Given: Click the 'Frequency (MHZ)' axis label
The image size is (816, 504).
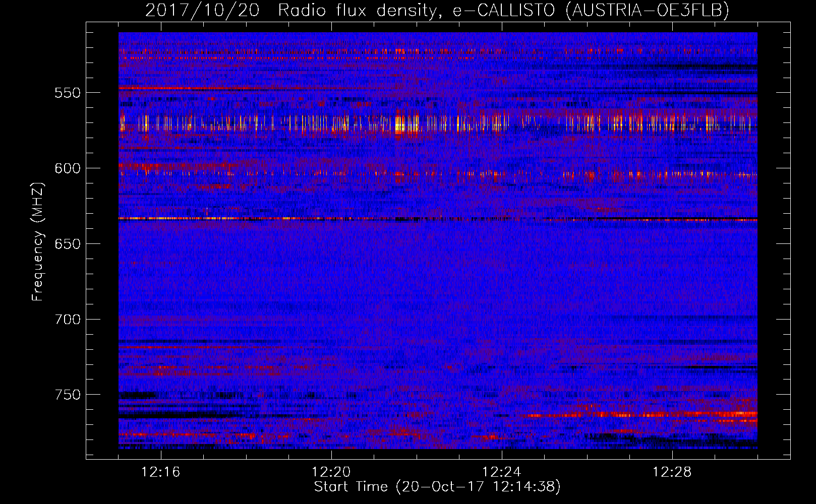Looking at the screenshot, I should click(x=38, y=241).
